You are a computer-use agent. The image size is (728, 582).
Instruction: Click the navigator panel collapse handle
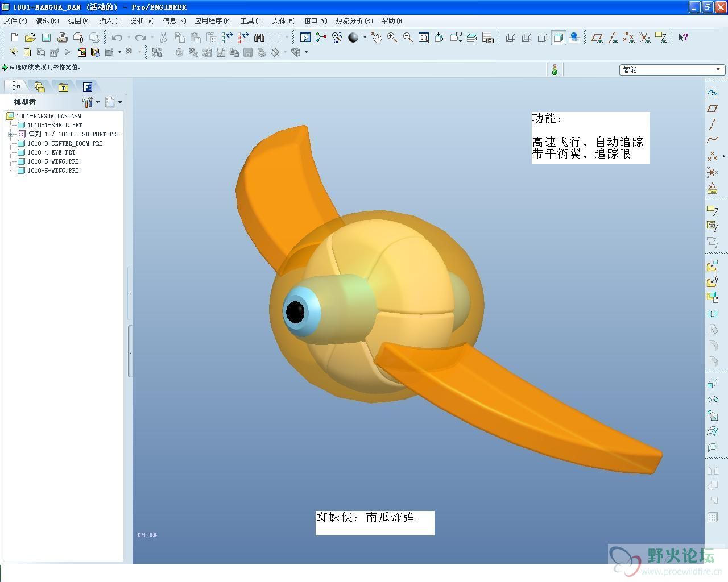tap(130, 351)
